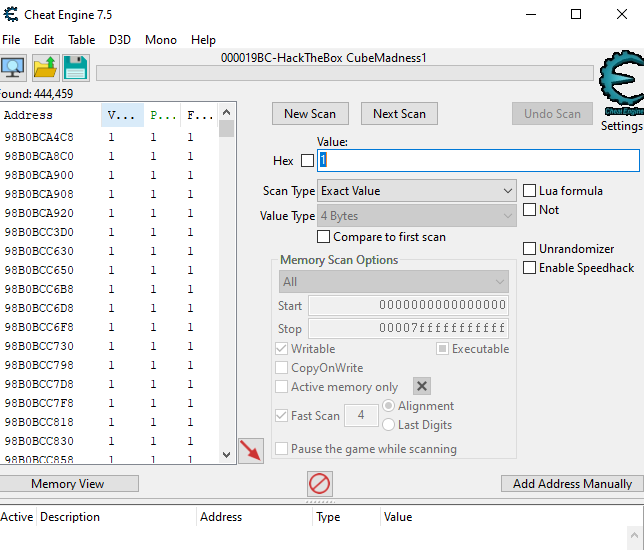The height and width of the screenshot is (550, 644).
Task: Open the Scan Type dropdown
Action: coord(416,191)
